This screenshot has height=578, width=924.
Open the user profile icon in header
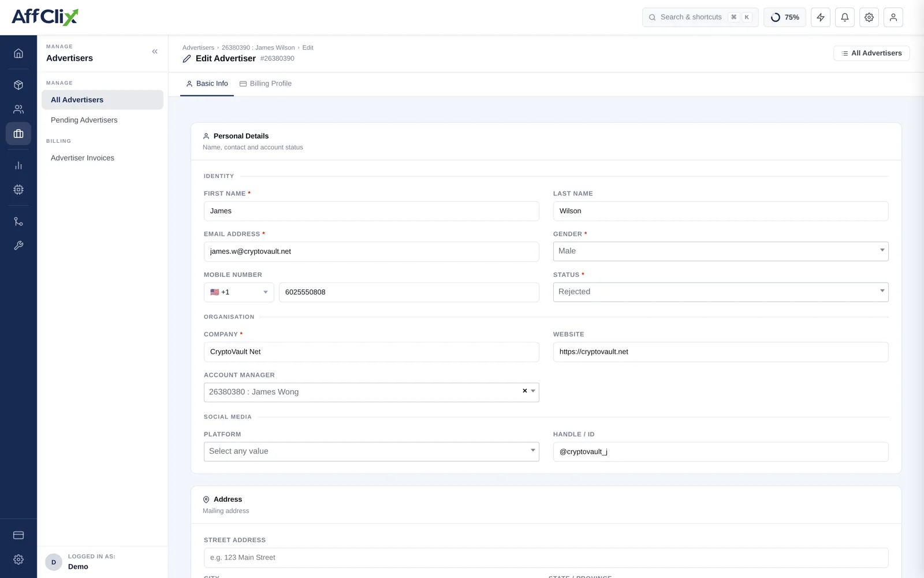tap(893, 17)
